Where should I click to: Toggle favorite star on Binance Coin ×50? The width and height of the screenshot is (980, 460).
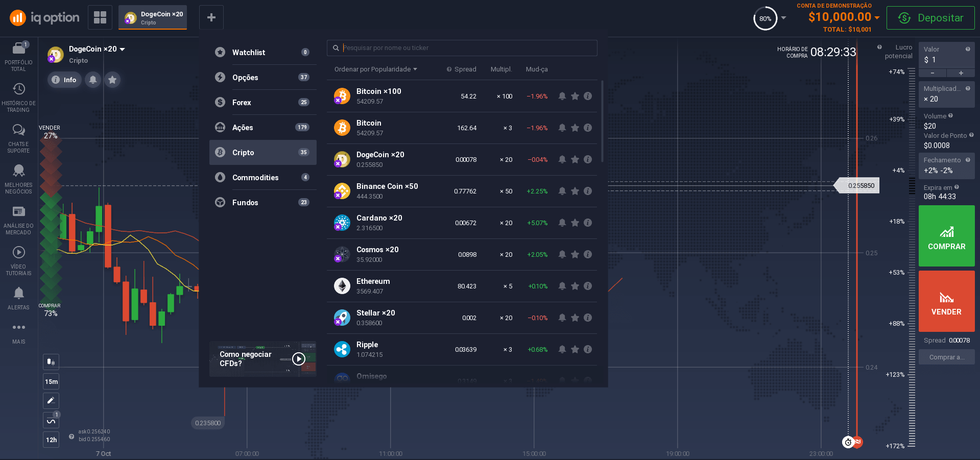[575, 191]
